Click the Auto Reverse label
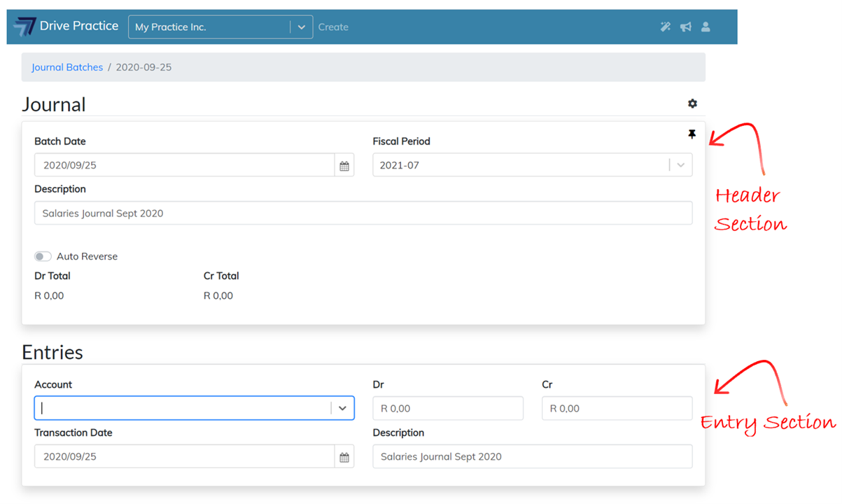The width and height of the screenshot is (842, 504). tap(87, 256)
